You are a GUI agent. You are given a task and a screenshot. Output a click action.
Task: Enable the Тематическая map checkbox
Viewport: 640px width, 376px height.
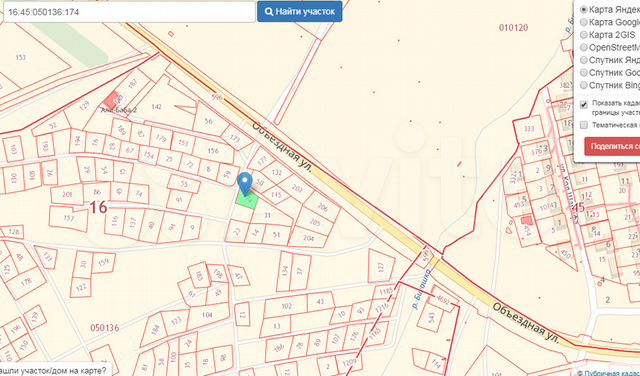coord(584,125)
